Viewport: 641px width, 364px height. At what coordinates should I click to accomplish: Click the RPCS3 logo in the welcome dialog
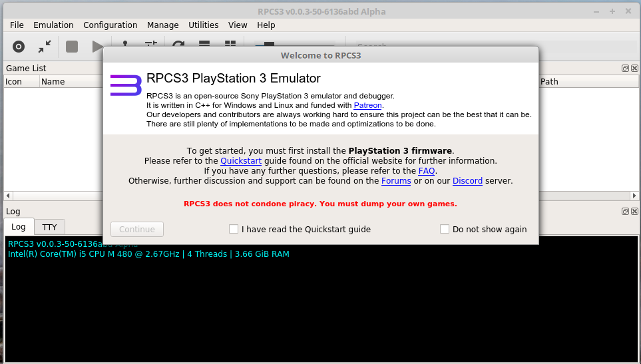click(126, 85)
